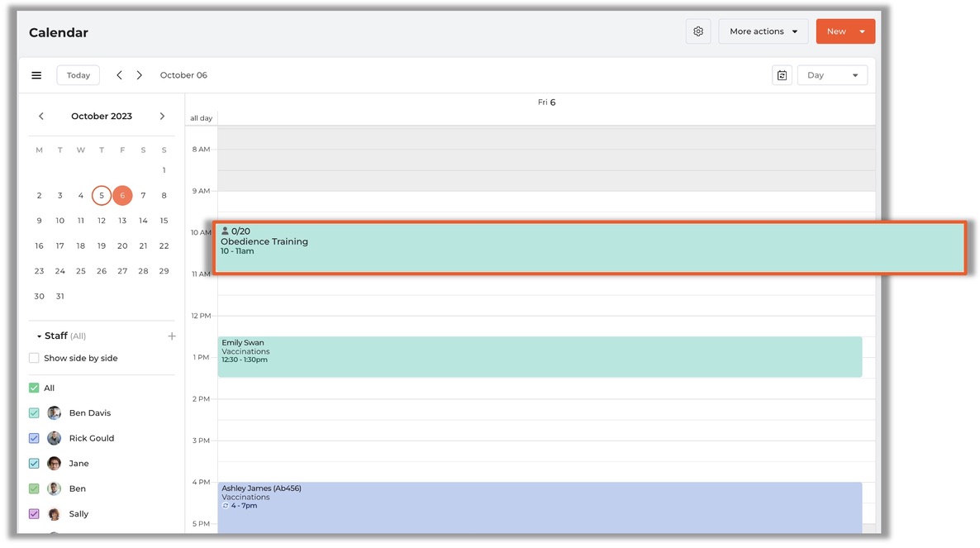The width and height of the screenshot is (980, 548).
Task: Open the Day view dropdown
Action: (832, 75)
